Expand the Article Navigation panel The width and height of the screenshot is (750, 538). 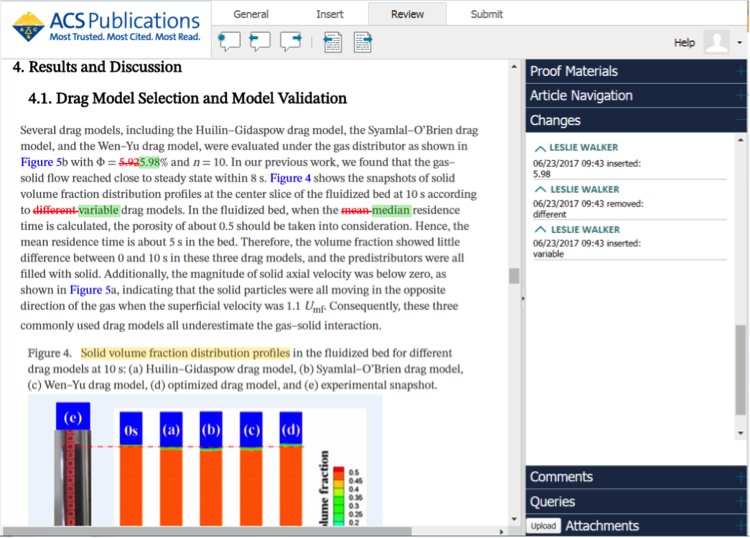pos(636,96)
